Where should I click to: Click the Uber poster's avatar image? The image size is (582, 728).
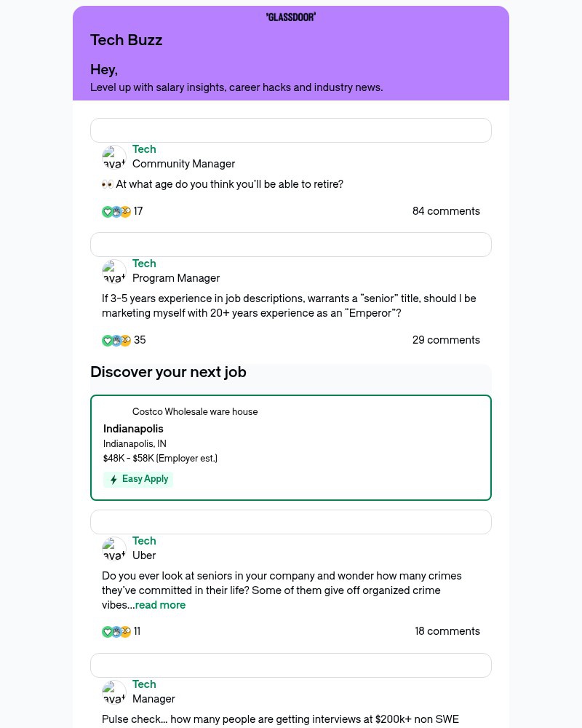(x=113, y=548)
